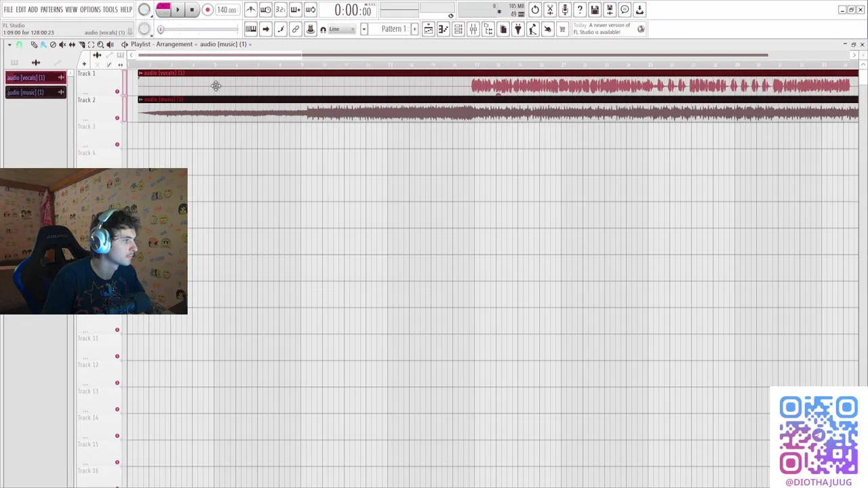Click the project picker page icon
Viewport: 868px width, 488px height.
click(503, 29)
